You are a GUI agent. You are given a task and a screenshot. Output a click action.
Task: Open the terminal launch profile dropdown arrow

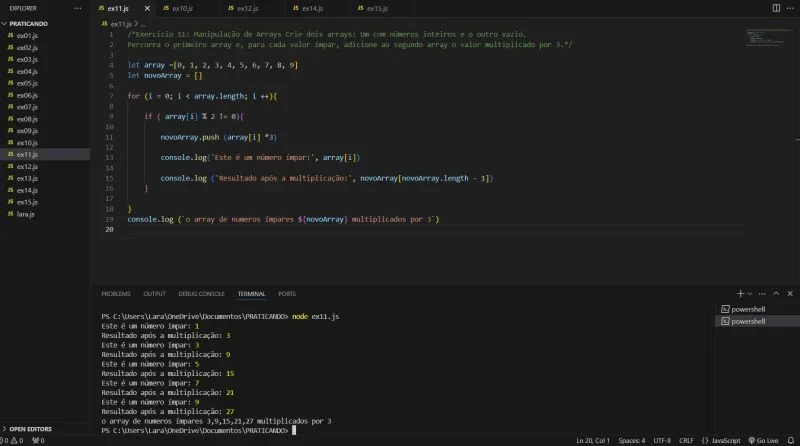pos(749,294)
